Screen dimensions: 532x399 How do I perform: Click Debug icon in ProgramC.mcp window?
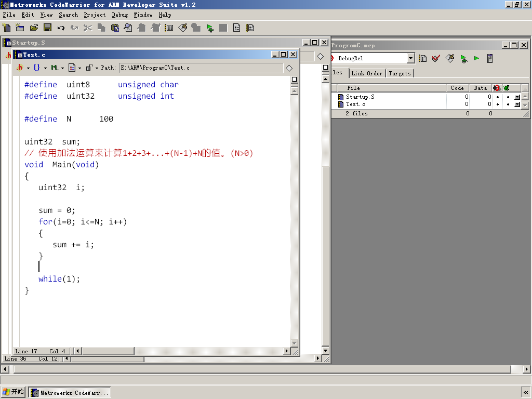[463, 58]
